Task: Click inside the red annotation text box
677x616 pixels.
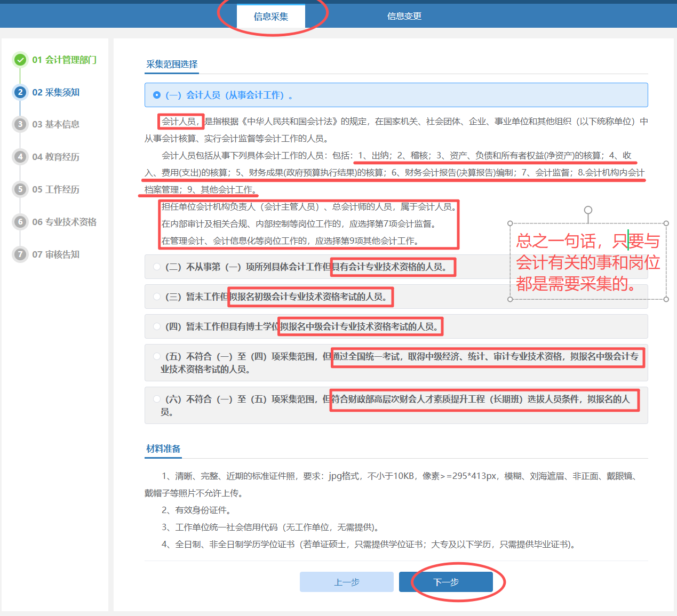Action: point(587,262)
